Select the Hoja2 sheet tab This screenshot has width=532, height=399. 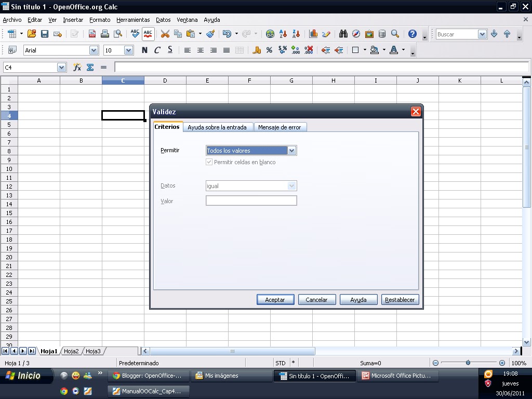coord(71,351)
